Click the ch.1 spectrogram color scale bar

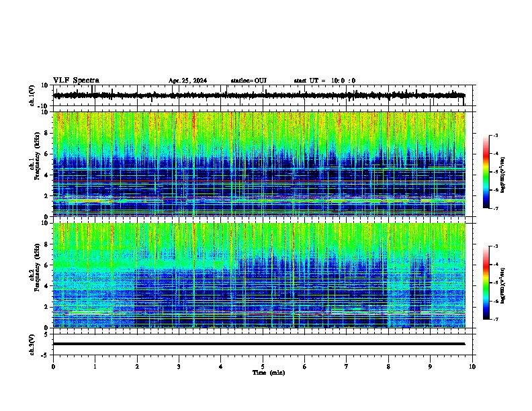[x=486, y=172]
